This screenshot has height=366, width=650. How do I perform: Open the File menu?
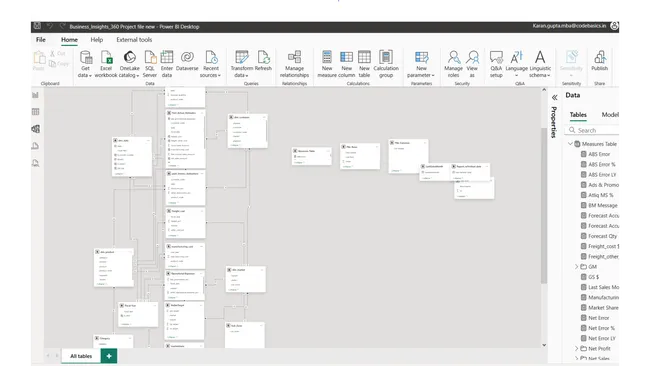coord(41,40)
